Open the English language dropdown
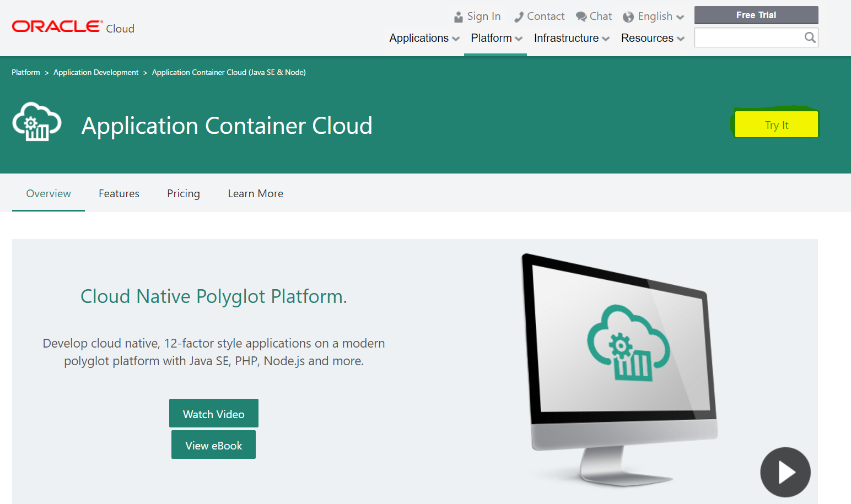 tap(657, 16)
